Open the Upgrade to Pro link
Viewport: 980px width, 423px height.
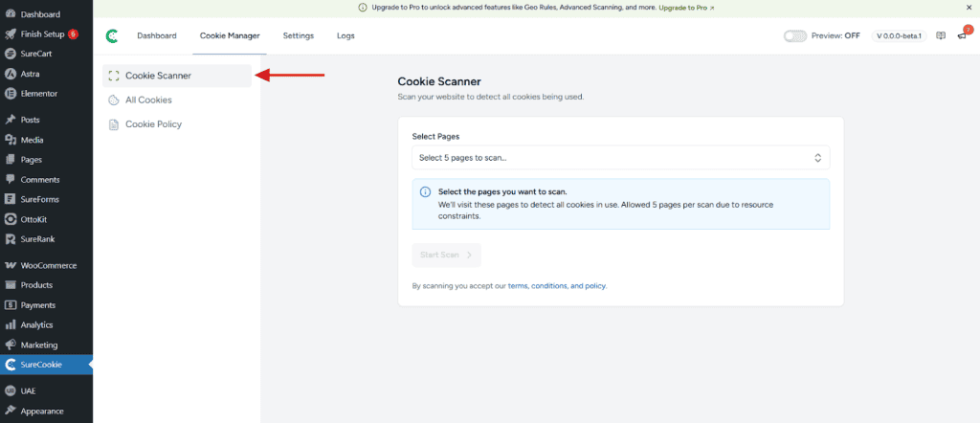686,8
